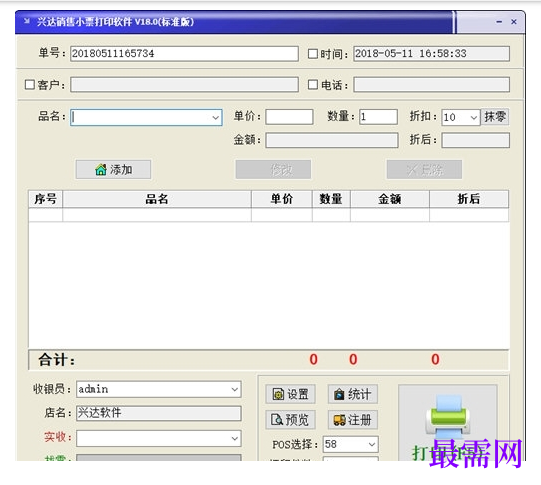This screenshot has width=541, height=485.
Task: Click the 预览 preview button
Action: [290, 419]
